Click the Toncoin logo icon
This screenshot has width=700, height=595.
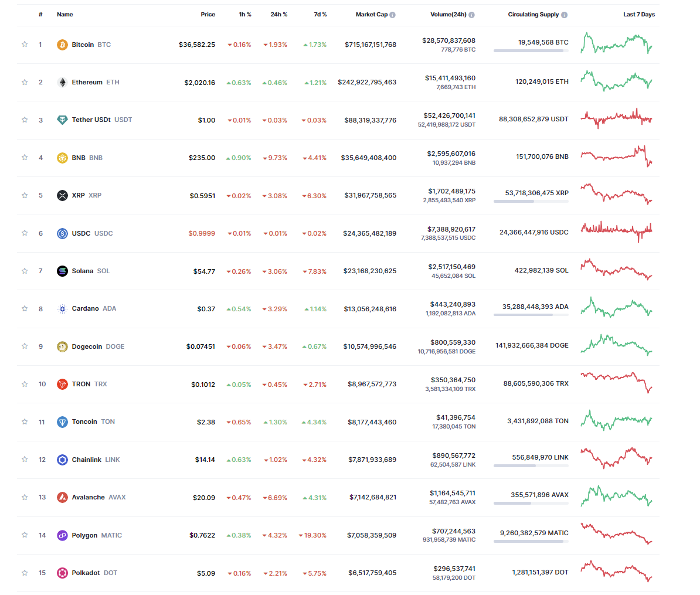62,422
